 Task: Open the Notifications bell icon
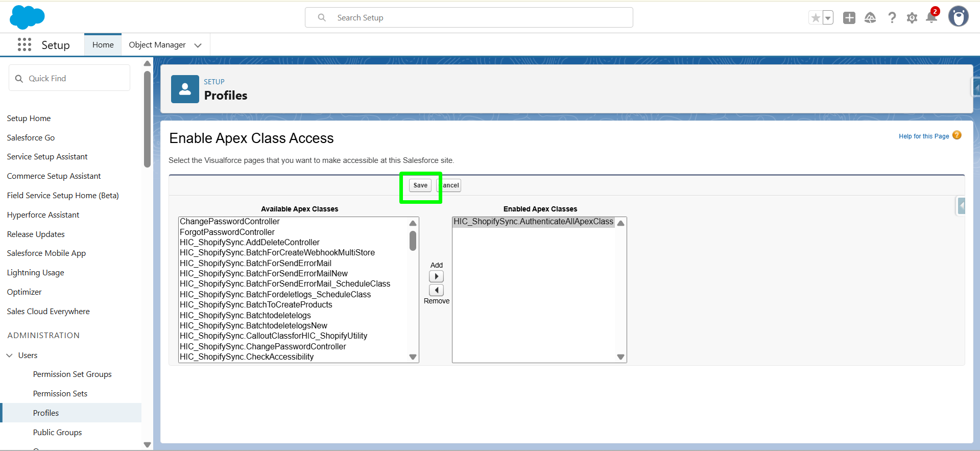click(931, 17)
